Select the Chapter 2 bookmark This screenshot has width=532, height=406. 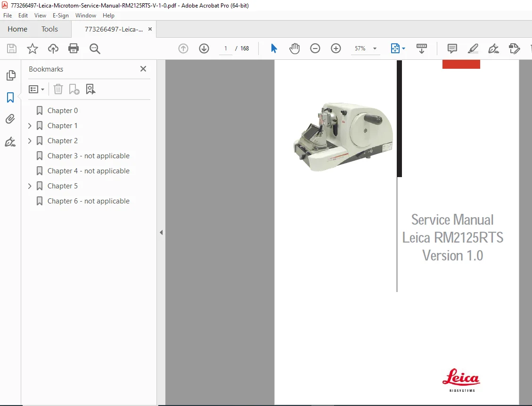pyautogui.click(x=62, y=141)
